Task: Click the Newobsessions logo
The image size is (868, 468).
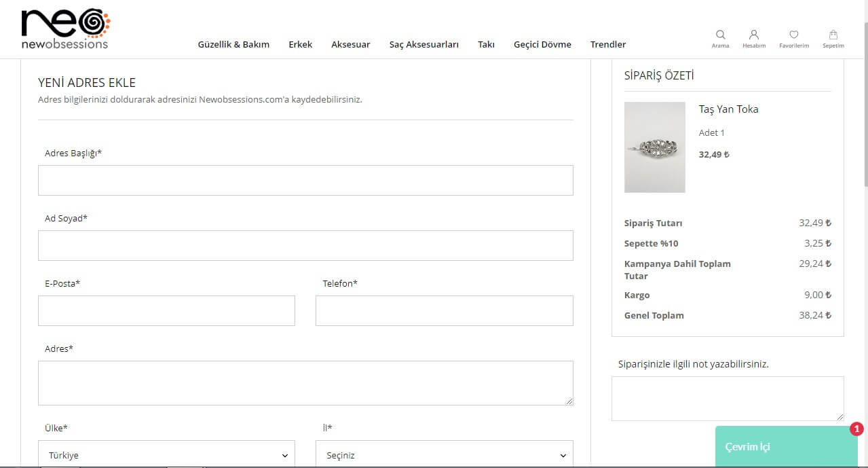Action: click(x=65, y=29)
